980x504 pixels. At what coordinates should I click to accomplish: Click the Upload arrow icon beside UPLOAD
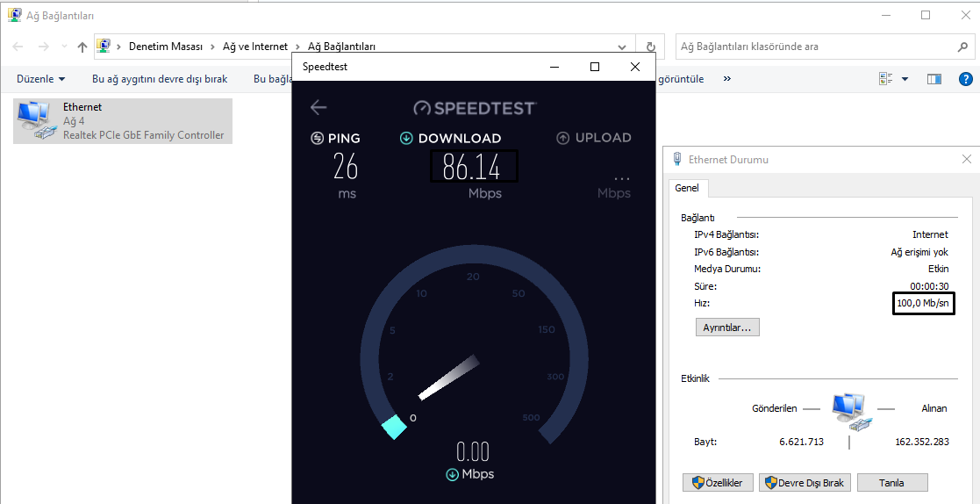coord(563,138)
